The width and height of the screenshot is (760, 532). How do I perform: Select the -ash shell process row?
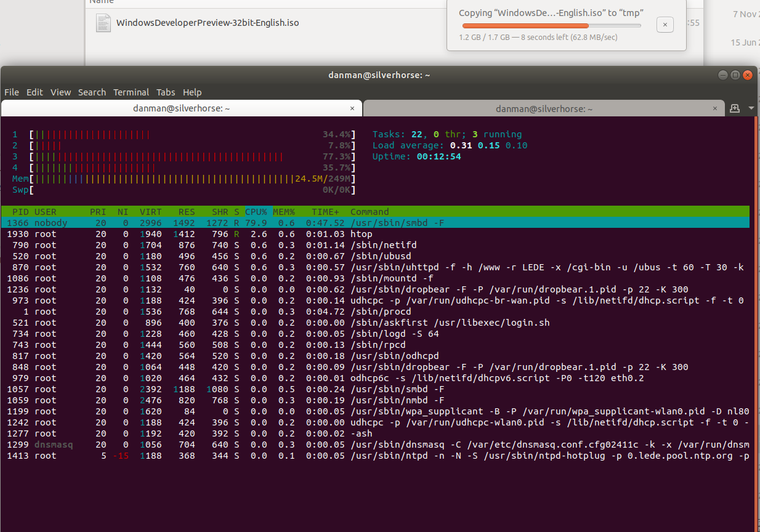(x=375, y=433)
